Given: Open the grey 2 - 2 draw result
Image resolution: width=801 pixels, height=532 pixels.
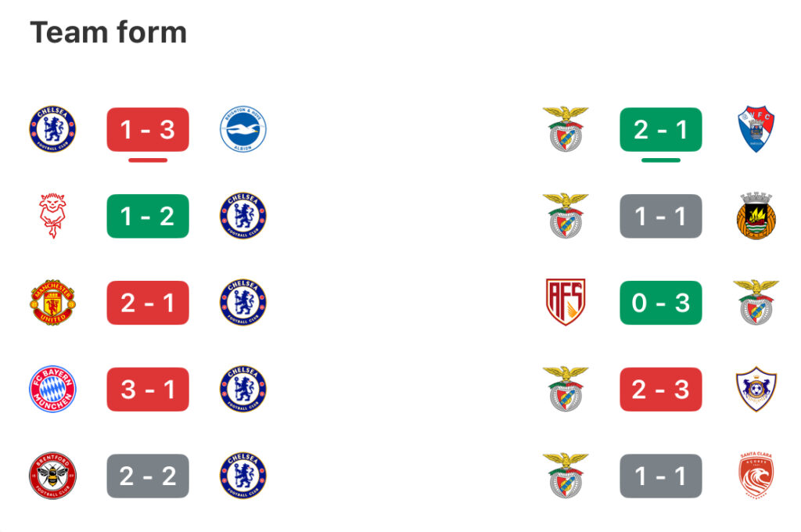Looking at the screenshot, I should [148, 476].
